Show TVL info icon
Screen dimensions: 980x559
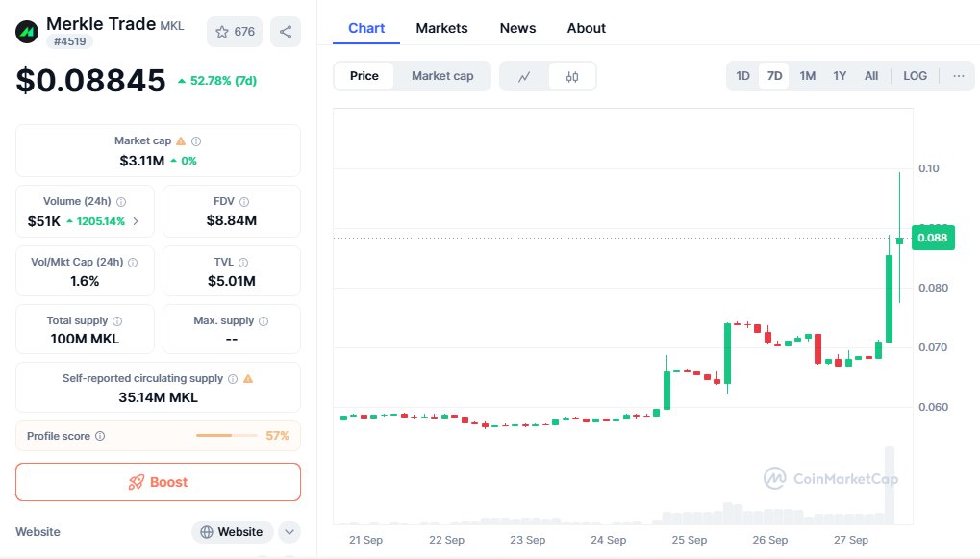[243, 263]
